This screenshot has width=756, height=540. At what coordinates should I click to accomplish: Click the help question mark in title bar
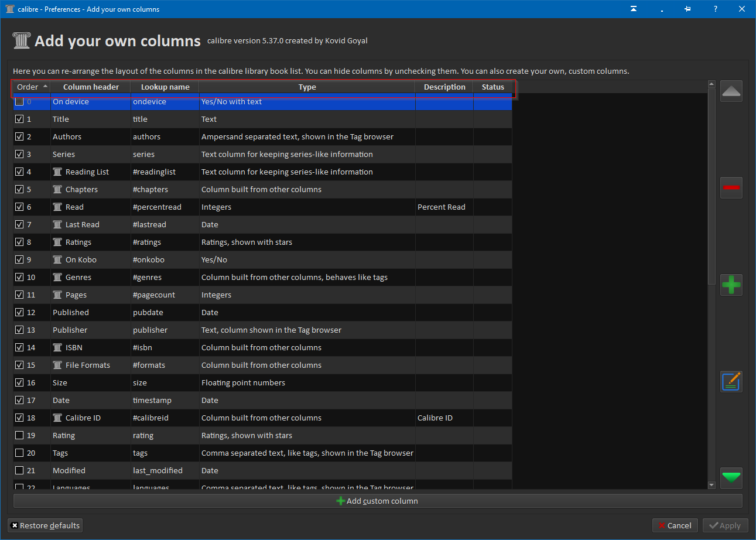715,9
